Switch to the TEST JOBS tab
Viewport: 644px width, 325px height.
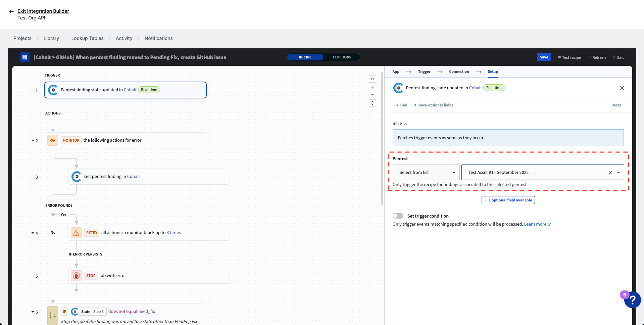[342, 57]
